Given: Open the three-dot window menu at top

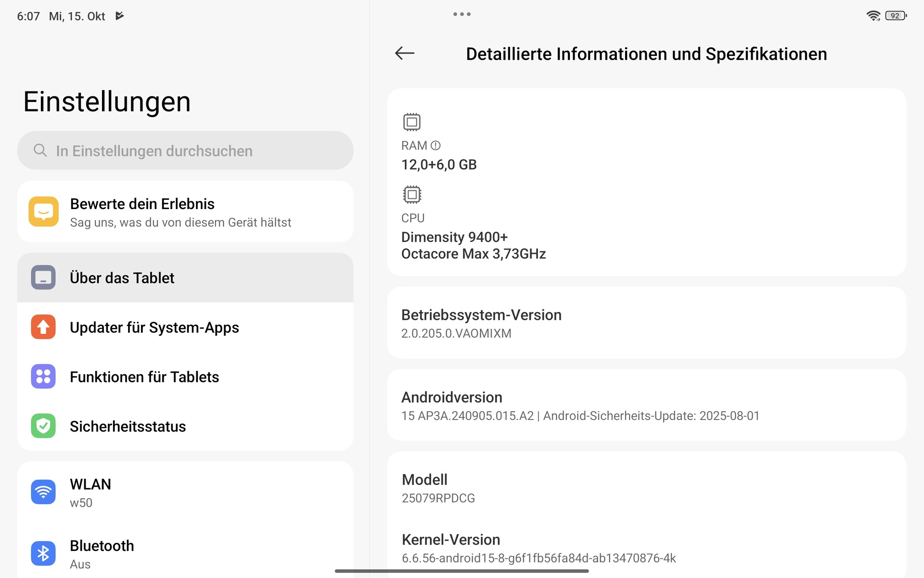Looking at the screenshot, I should coord(462,14).
